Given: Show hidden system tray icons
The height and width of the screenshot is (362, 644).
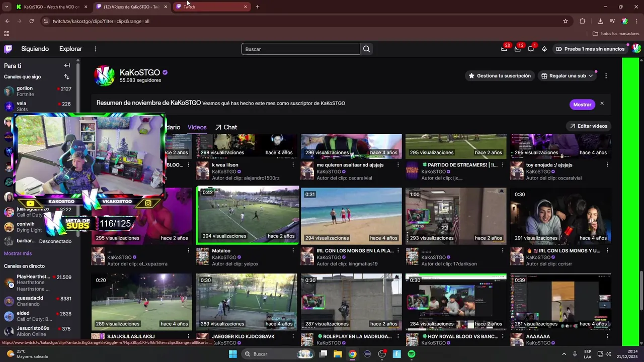Looking at the screenshot, I should tap(563, 354).
